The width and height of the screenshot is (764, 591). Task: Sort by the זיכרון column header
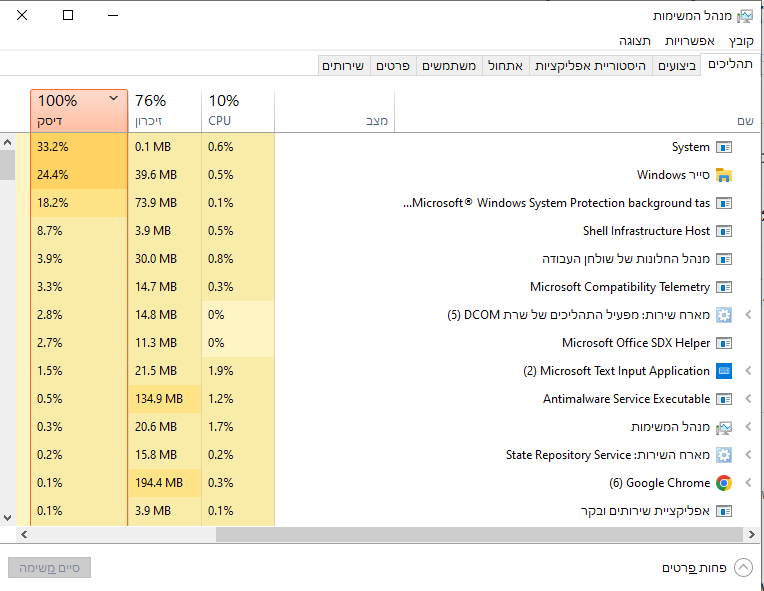click(165, 111)
